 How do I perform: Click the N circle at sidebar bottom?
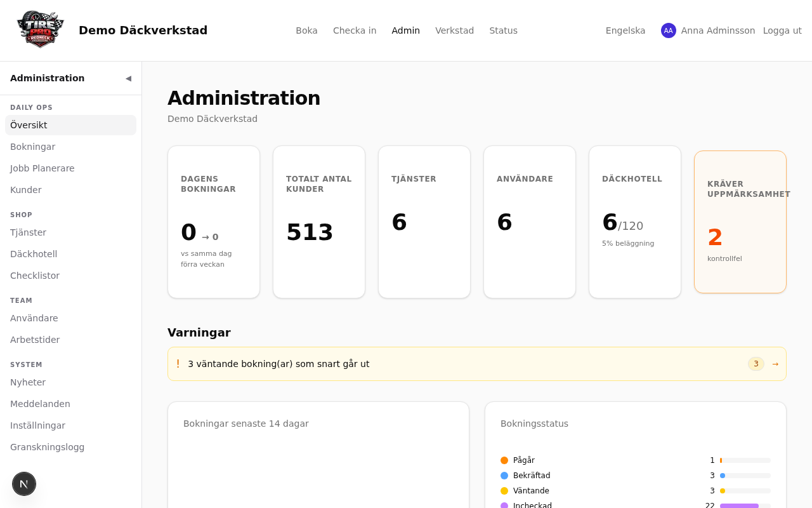point(23,484)
